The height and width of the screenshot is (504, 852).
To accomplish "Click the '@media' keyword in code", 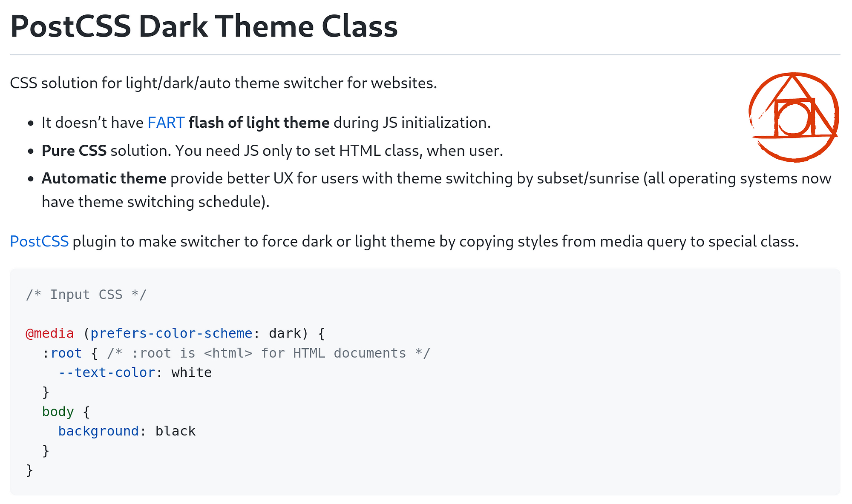I will pyautogui.click(x=50, y=333).
